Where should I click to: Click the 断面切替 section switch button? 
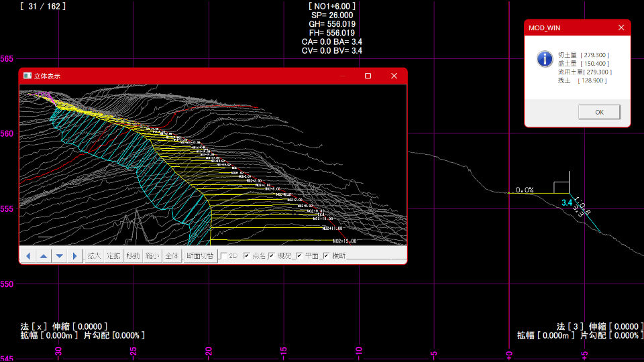pyautogui.click(x=201, y=256)
